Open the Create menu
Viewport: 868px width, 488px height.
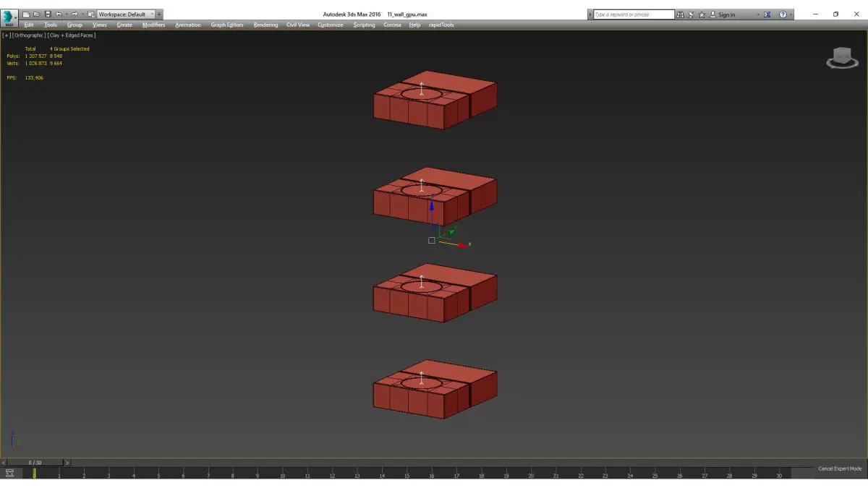pyautogui.click(x=125, y=25)
